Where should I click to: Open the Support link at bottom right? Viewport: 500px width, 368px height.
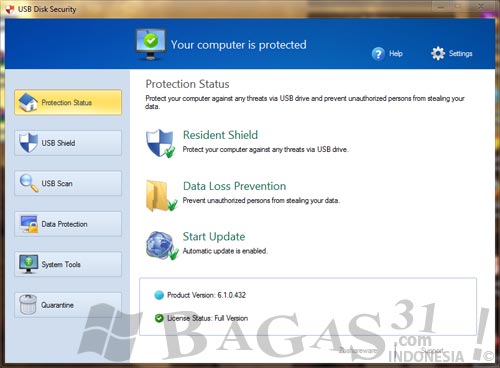432,350
